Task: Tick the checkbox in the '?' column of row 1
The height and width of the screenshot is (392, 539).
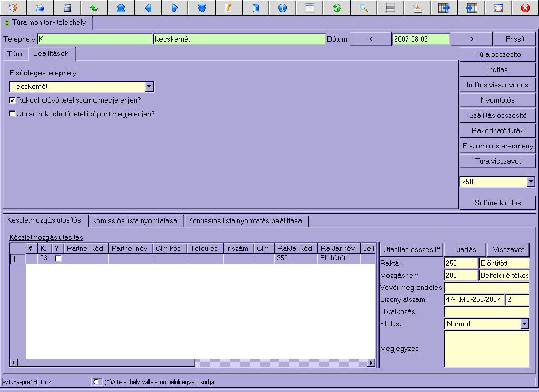Action: (x=58, y=258)
